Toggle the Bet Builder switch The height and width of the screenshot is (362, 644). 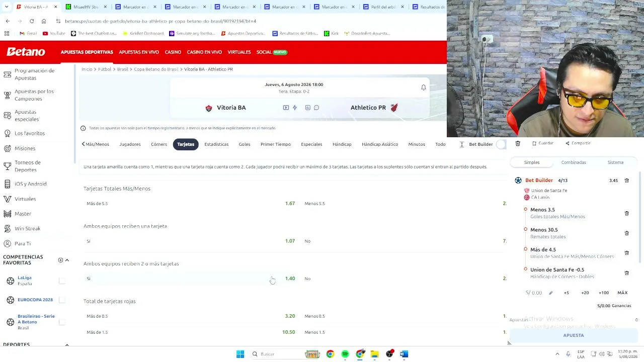[x=501, y=144]
